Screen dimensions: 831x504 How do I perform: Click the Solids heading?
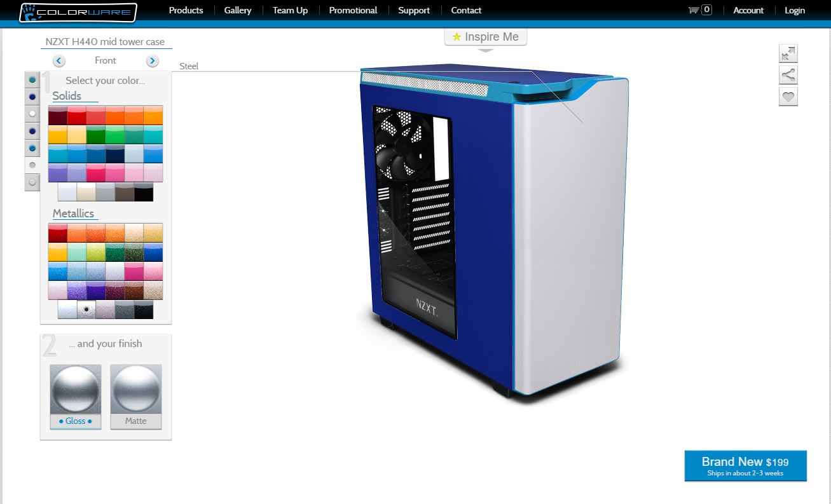(67, 96)
